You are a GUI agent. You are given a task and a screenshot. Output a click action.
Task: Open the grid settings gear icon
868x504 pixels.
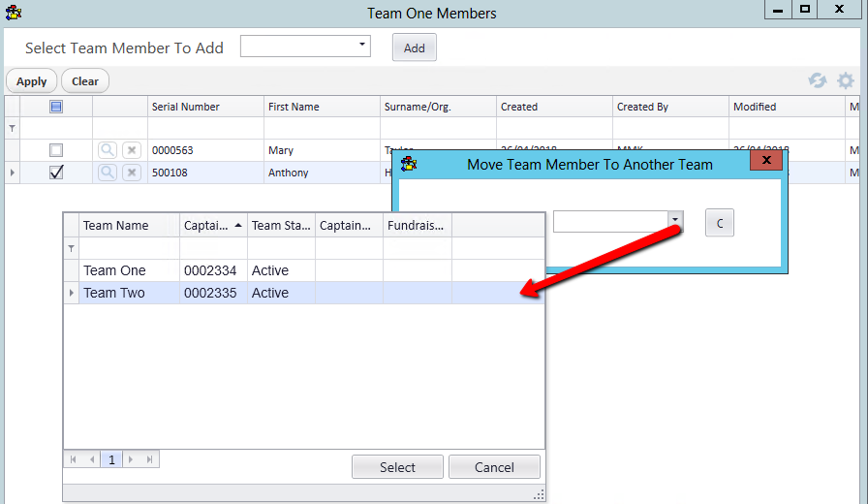pos(846,81)
